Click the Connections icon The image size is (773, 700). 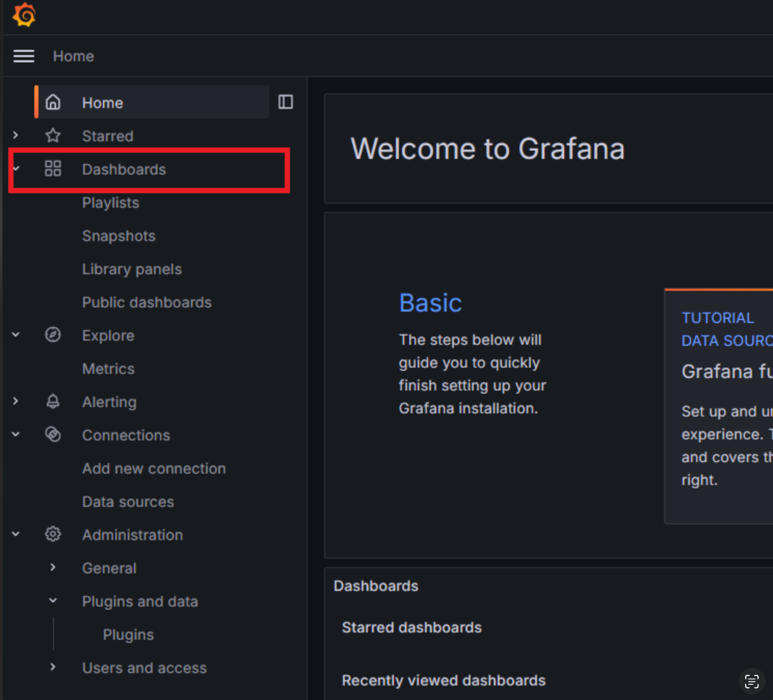pos(53,435)
